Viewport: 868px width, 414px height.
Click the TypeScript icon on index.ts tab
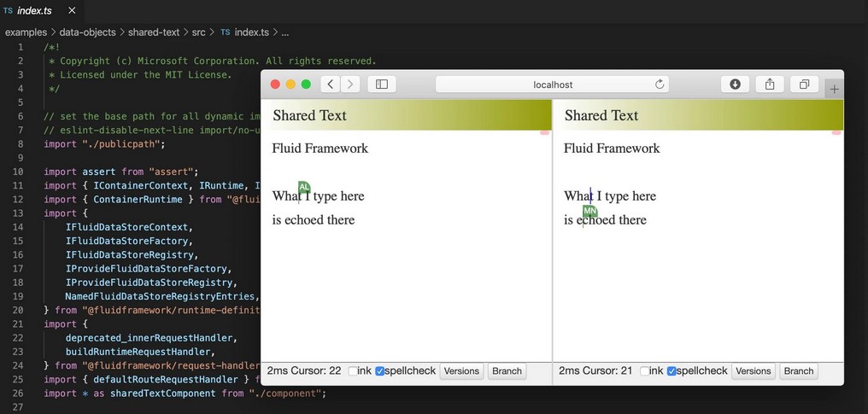8,10
